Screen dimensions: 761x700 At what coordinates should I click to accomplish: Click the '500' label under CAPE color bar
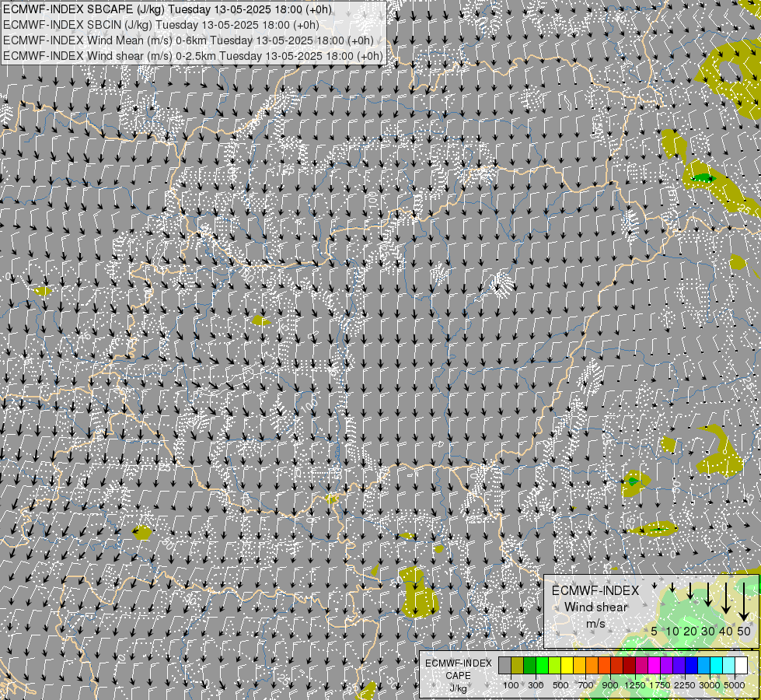click(x=560, y=685)
